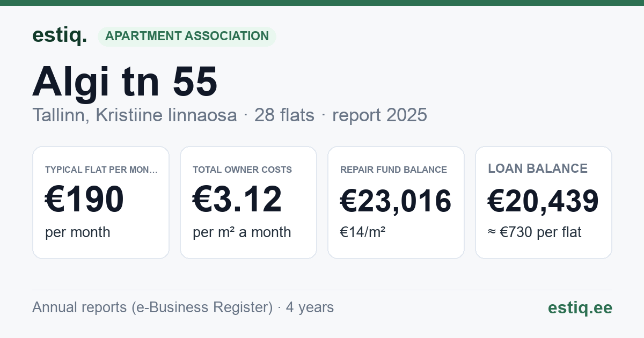This screenshot has width=644, height=338.
Task: Click the APARTMENT ASSOCIATION badge
Action: click(187, 36)
